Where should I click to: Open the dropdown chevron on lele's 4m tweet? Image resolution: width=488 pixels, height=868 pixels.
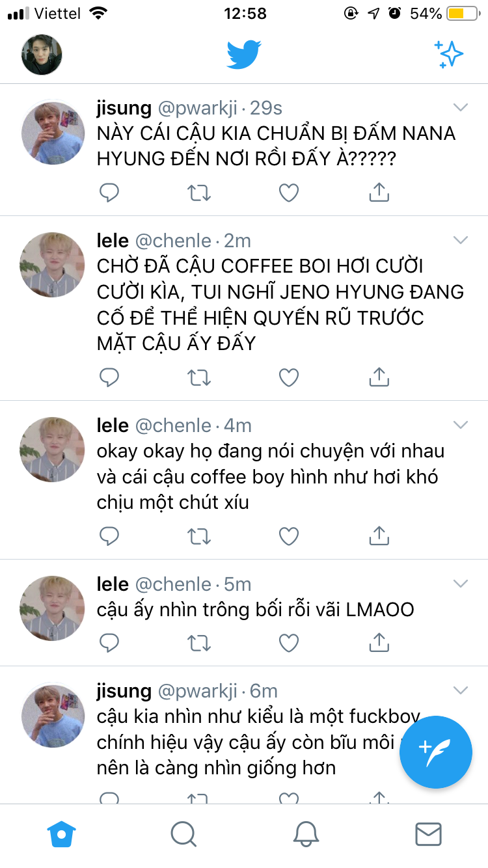pyautogui.click(x=461, y=425)
